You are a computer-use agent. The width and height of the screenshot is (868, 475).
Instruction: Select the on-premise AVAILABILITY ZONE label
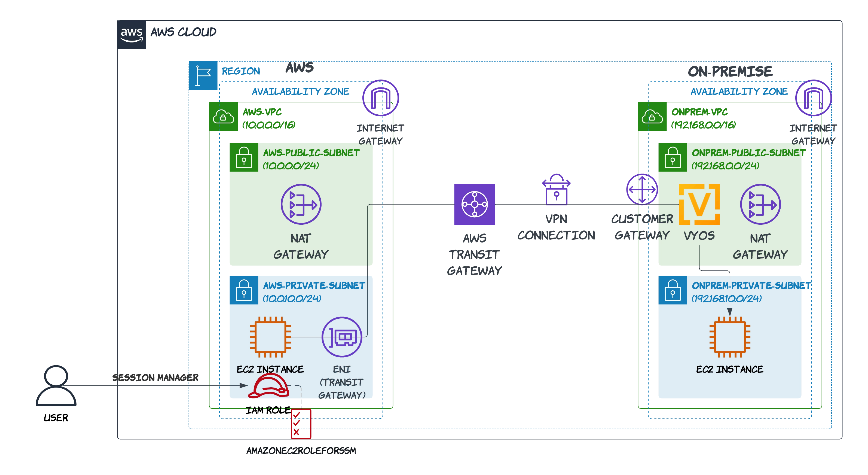739,91
